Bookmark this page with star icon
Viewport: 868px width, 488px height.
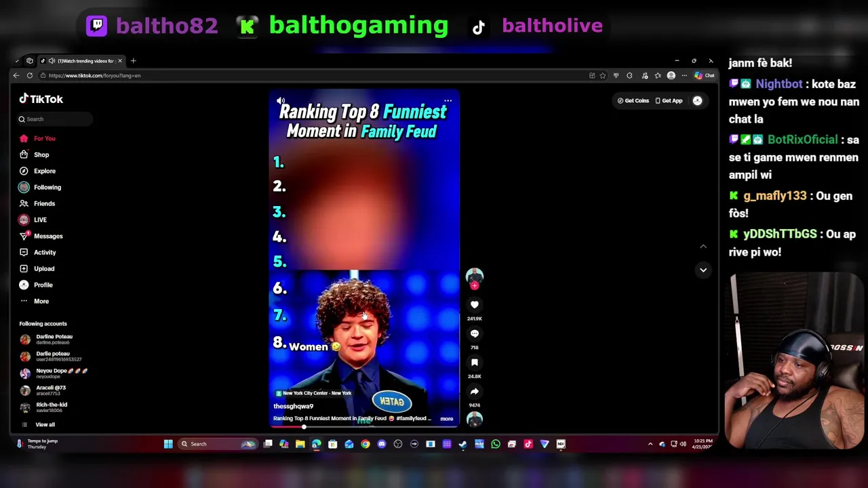602,76
